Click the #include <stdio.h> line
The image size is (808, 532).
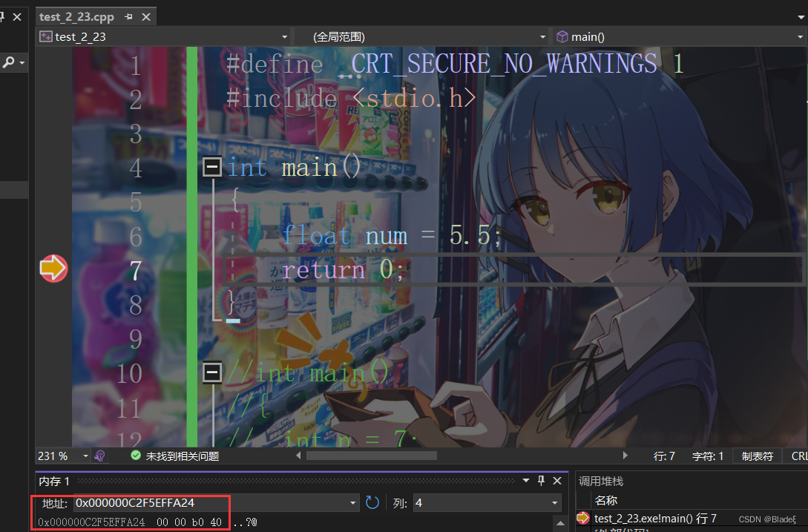351,98
